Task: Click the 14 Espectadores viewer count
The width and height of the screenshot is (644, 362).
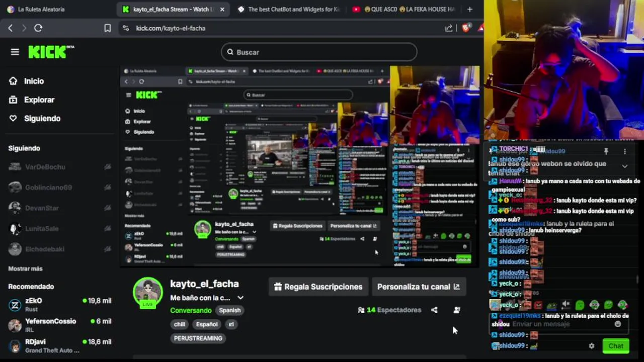Action: pos(389,310)
